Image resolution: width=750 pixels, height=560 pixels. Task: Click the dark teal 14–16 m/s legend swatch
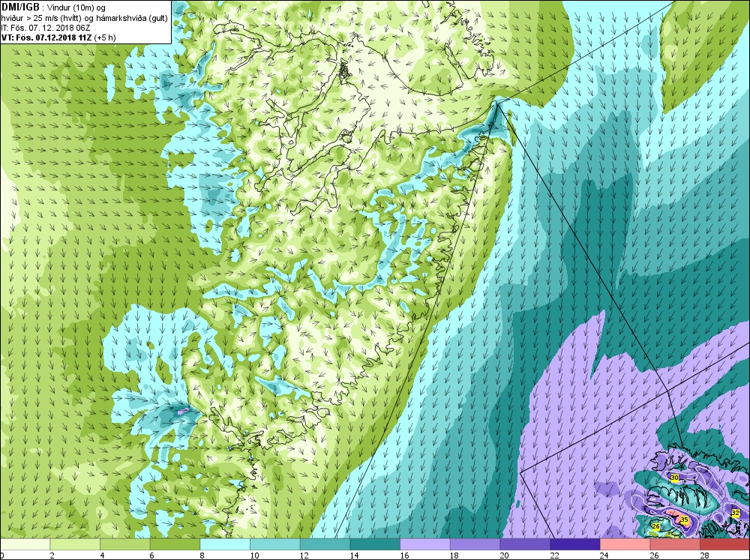(x=375, y=544)
